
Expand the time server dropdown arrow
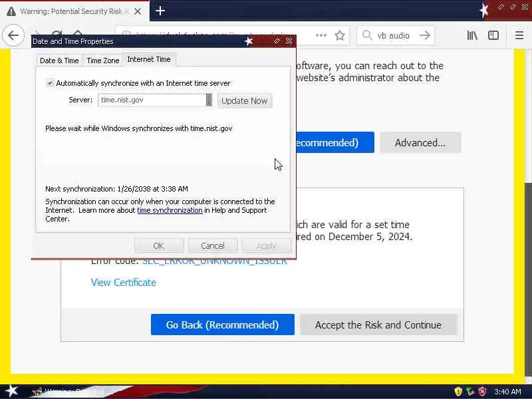tap(209, 100)
